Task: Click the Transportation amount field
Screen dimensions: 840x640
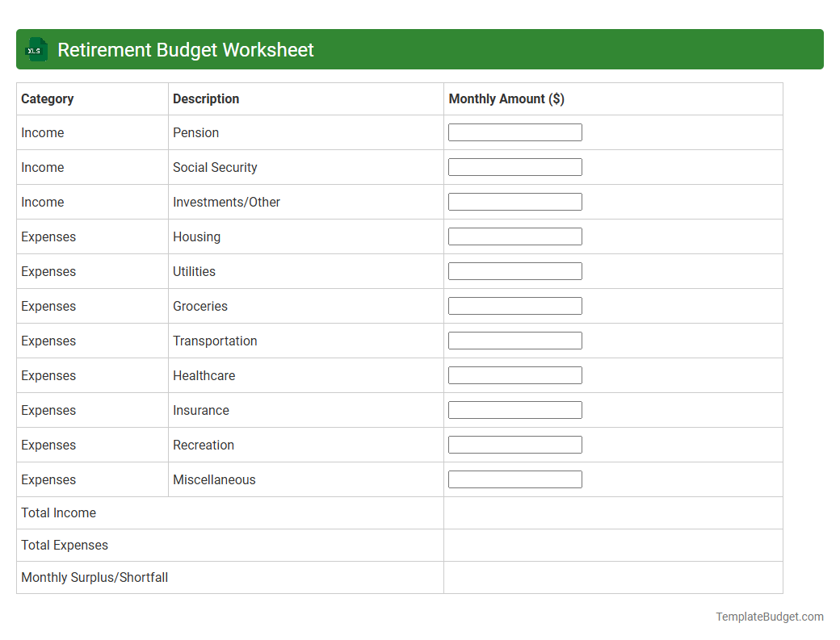Action: [514, 340]
